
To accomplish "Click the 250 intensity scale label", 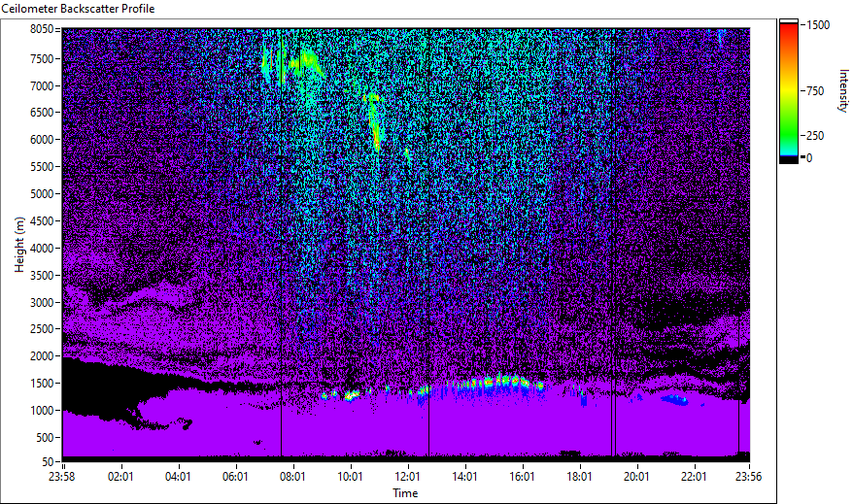I will pos(815,136).
